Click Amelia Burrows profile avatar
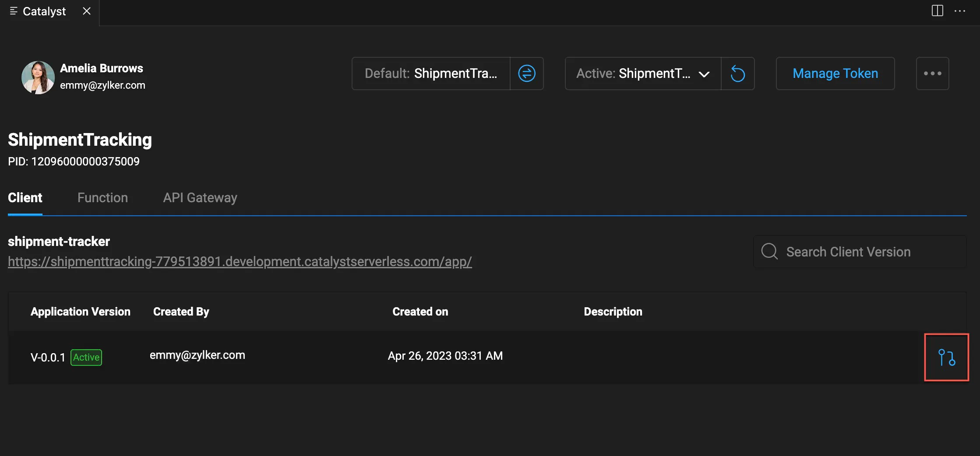The height and width of the screenshot is (456, 980). (x=38, y=77)
